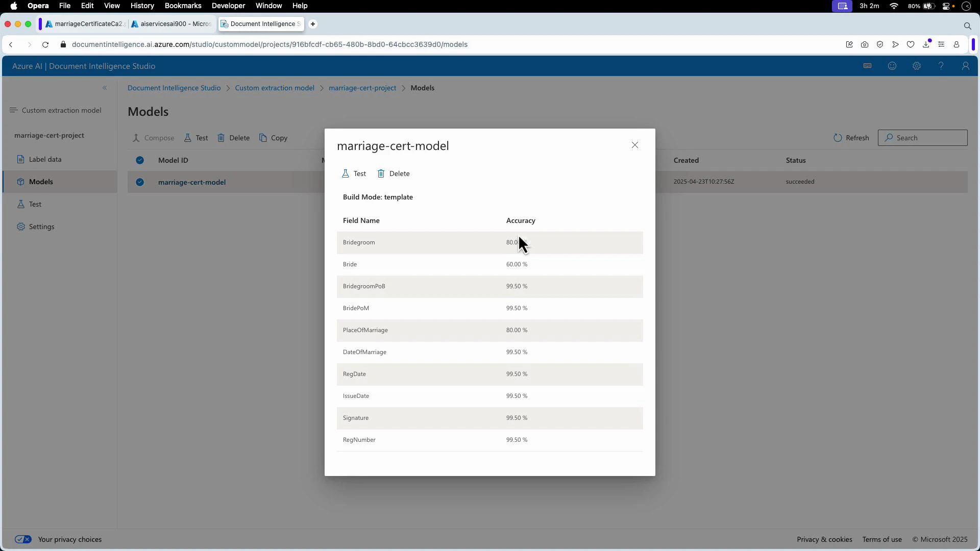Switch to the aiservicesai900 browser tab

point(171,24)
